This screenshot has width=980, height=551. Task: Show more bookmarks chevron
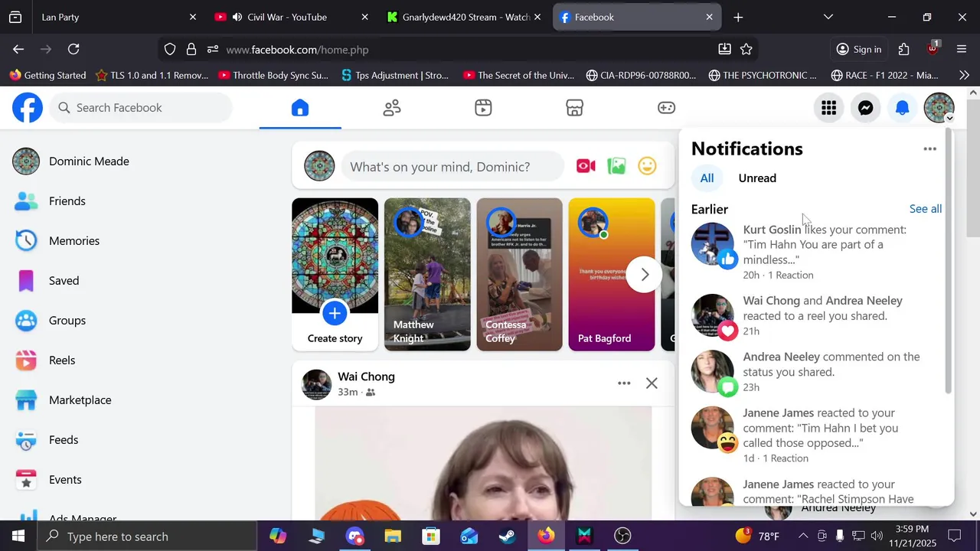pyautogui.click(x=964, y=75)
